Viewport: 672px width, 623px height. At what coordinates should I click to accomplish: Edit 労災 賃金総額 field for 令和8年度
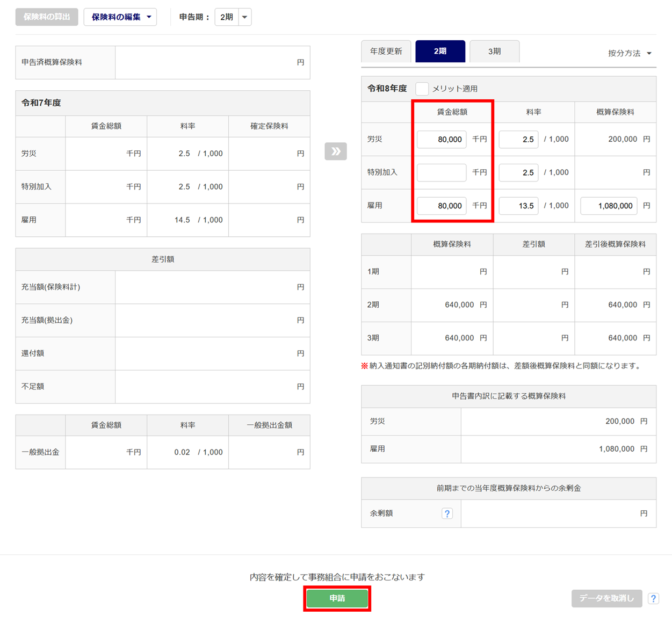point(442,139)
